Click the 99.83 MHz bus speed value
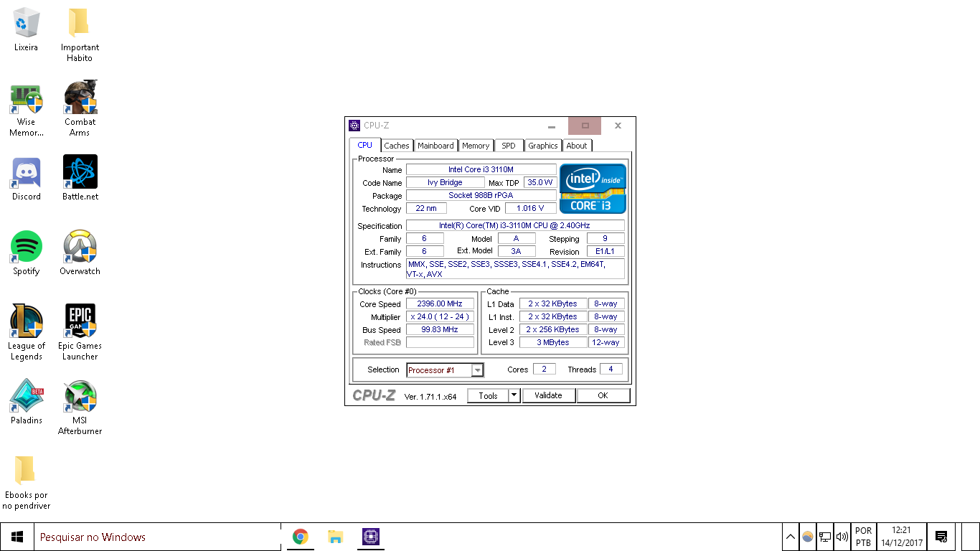 (440, 329)
